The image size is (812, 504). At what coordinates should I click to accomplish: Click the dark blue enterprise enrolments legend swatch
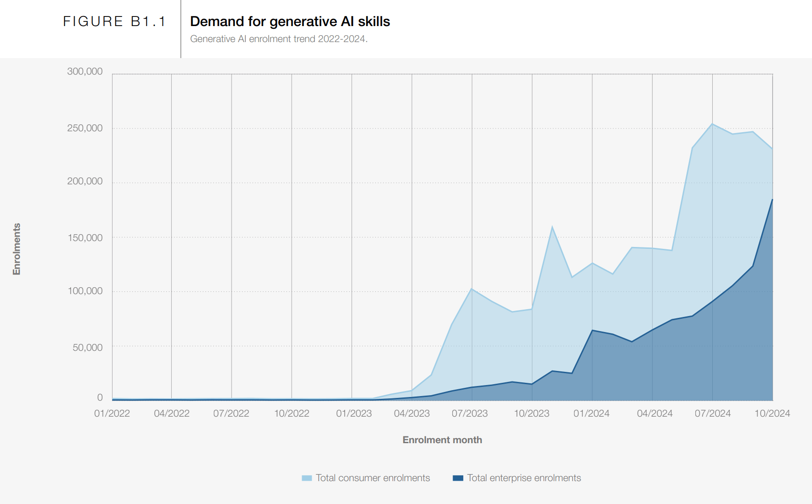point(458,478)
